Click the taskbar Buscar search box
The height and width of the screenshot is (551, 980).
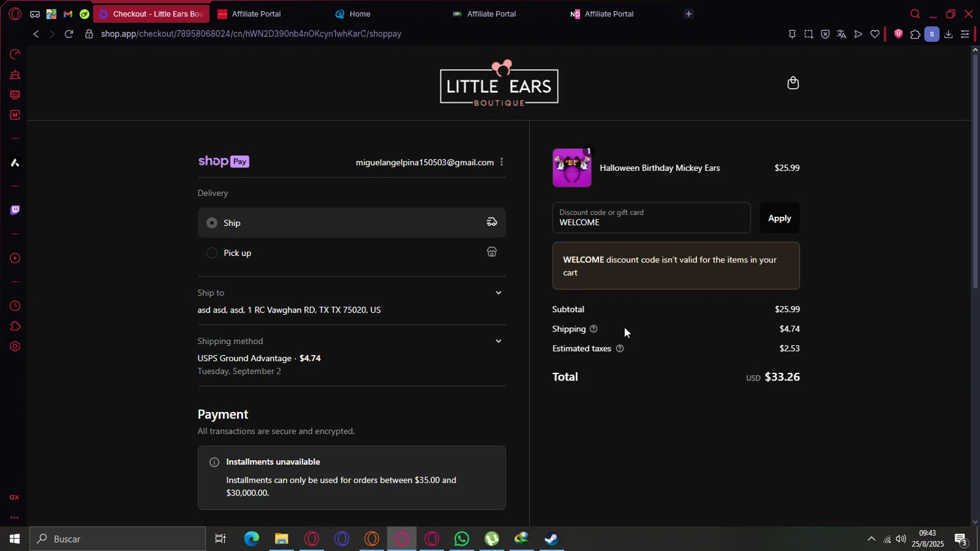click(x=118, y=539)
